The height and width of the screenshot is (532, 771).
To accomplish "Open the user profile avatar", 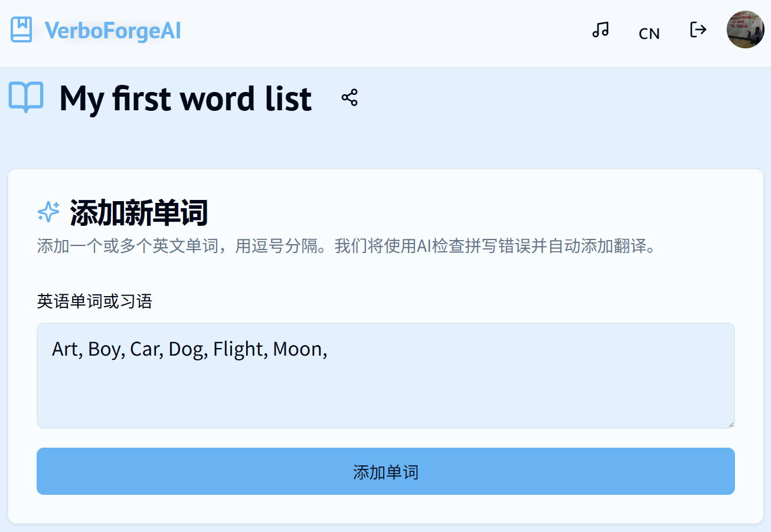I will pos(745,29).
